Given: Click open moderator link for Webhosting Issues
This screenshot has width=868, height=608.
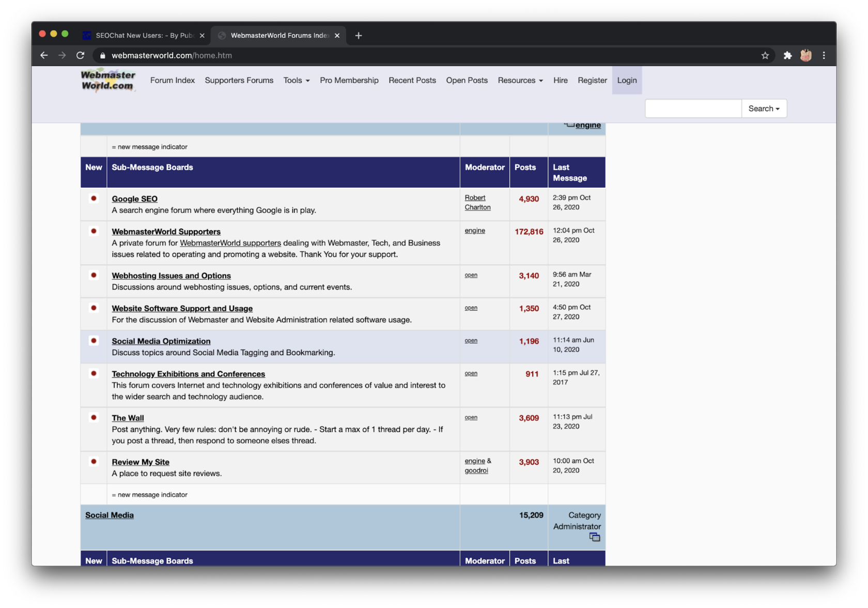Looking at the screenshot, I should pyautogui.click(x=471, y=275).
